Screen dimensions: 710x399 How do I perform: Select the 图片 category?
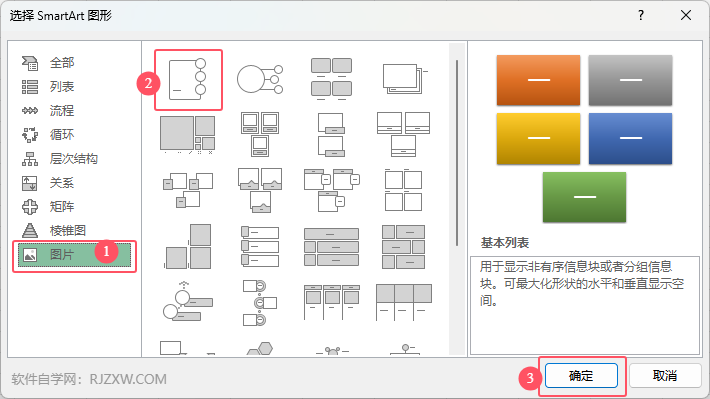74,255
